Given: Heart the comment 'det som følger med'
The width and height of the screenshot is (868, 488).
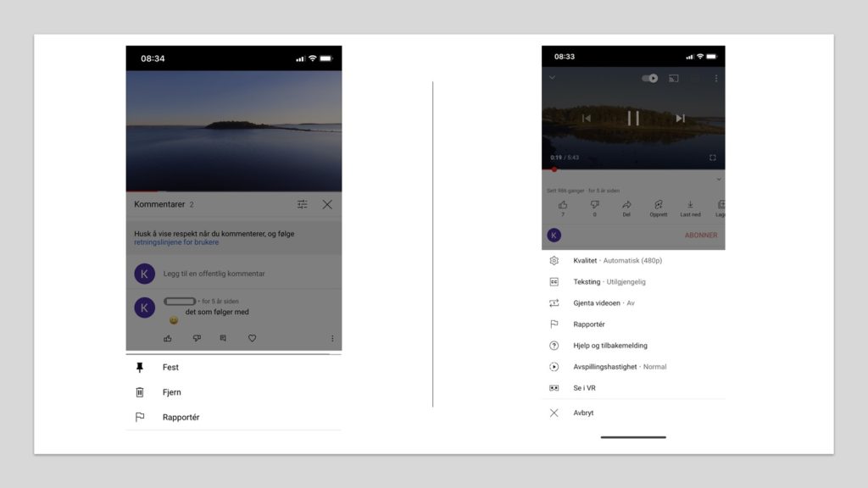Looking at the screenshot, I should [x=252, y=338].
